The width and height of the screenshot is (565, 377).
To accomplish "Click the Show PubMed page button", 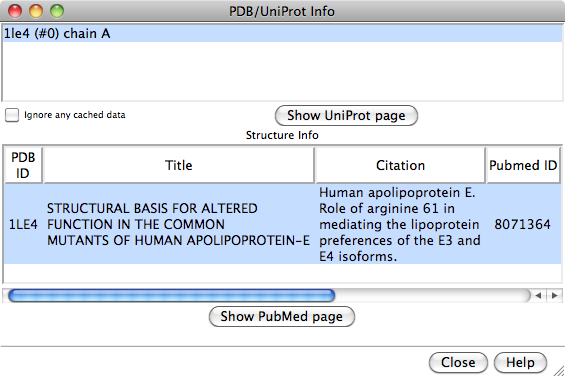I will click(282, 316).
